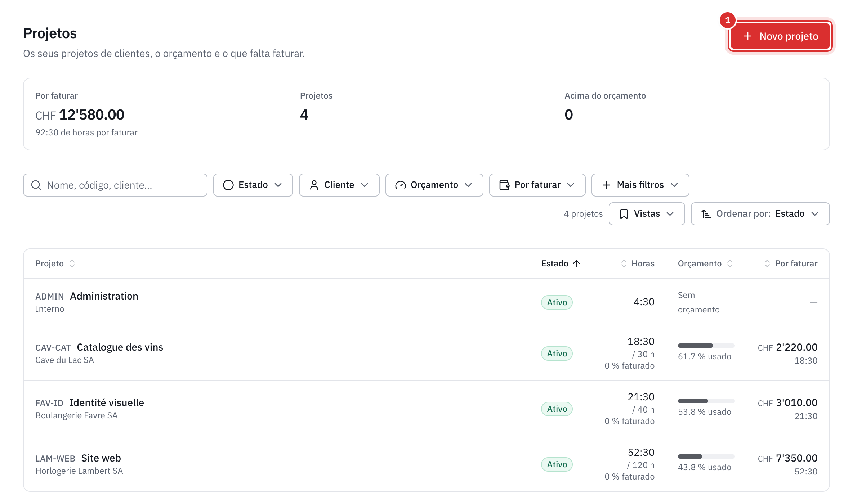Image resolution: width=853 pixels, height=504 pixels.
Task: Toggle sorting on Horas column header
Action: 624,264
